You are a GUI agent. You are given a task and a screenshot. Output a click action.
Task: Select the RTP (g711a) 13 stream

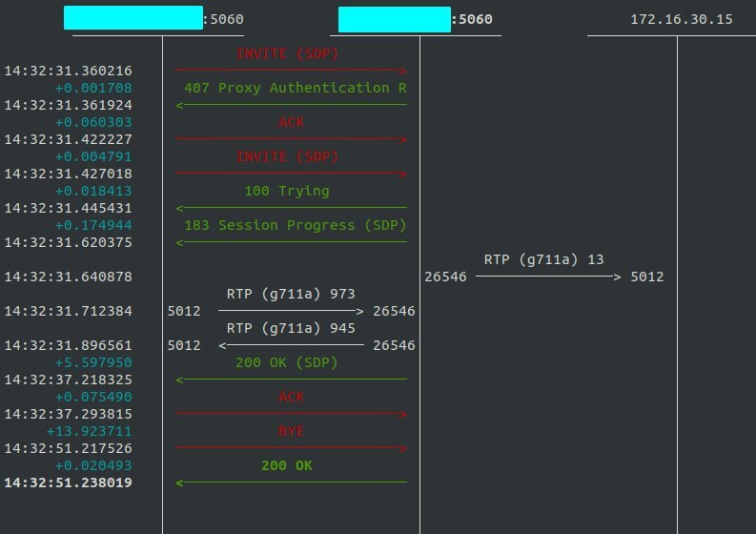543,259
